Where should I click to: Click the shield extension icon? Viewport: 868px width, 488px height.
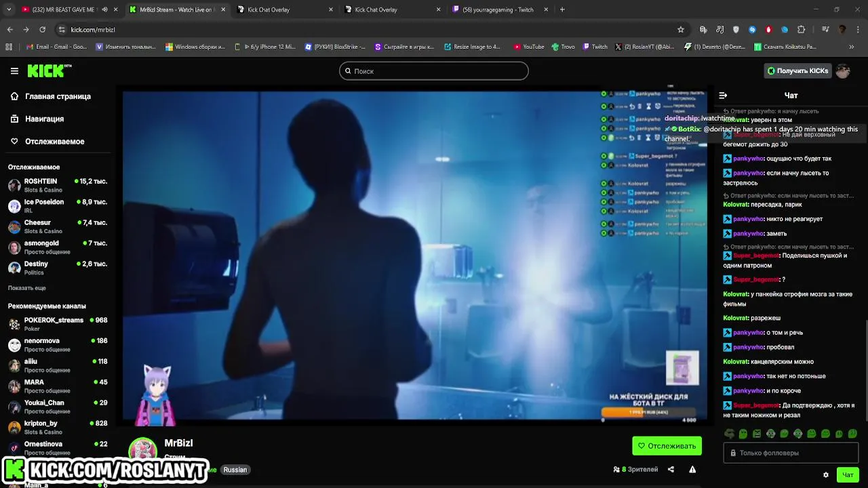(736, 30)
